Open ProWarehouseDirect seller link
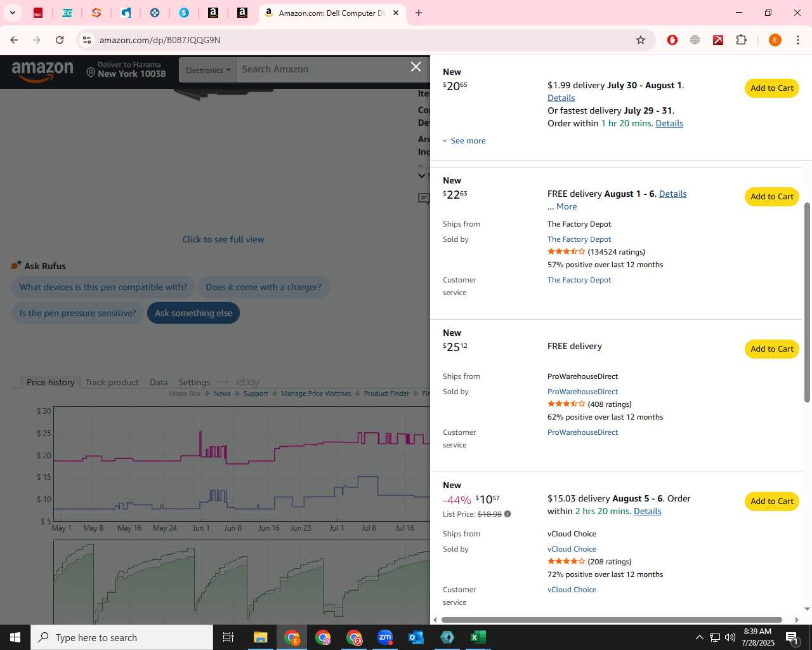The width and height of the screenshot is (812, 650). (x=582, y=392)
